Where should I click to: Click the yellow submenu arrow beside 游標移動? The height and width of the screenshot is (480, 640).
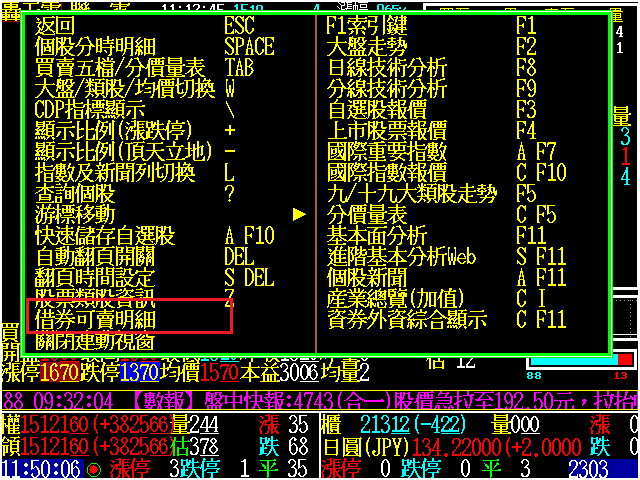point(298,214)
